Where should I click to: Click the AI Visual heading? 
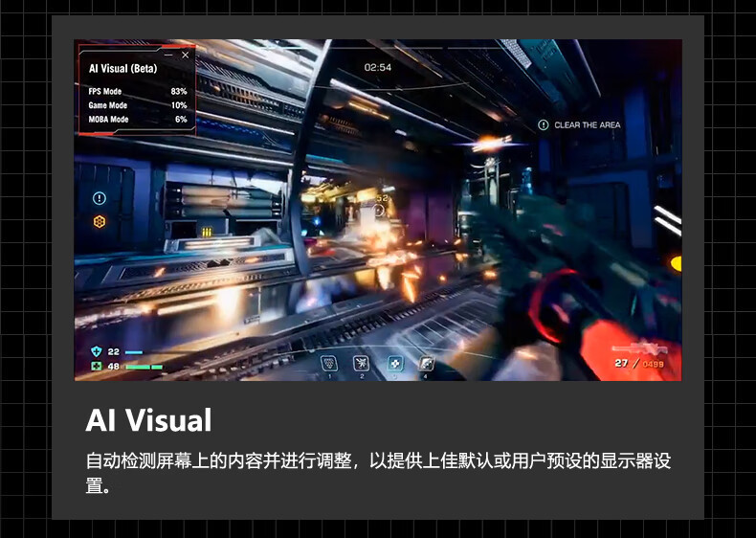tap(148, 420)
